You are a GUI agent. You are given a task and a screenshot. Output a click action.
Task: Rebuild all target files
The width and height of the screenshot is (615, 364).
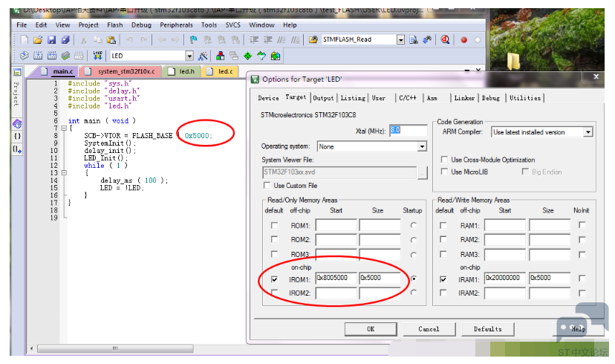[x=52, y=56]
